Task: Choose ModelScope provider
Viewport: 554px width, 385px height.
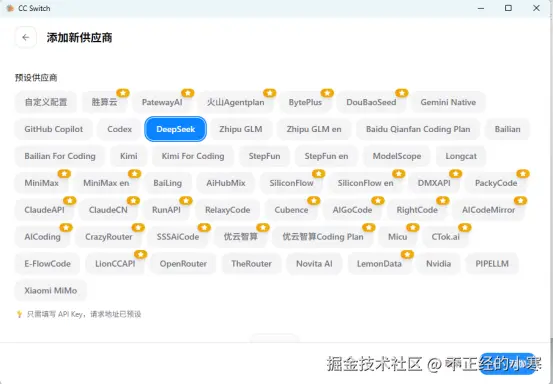Action: pos(397,156)
